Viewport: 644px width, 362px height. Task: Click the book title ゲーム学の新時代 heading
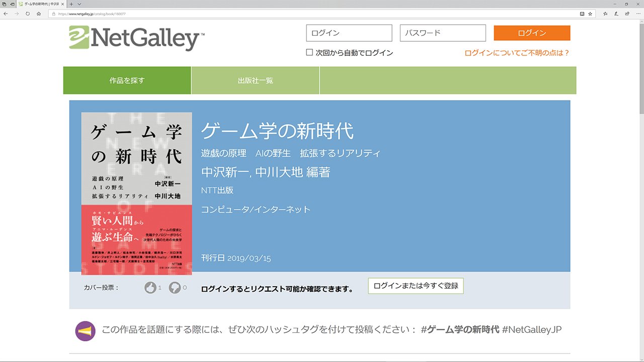coord(277,132)
